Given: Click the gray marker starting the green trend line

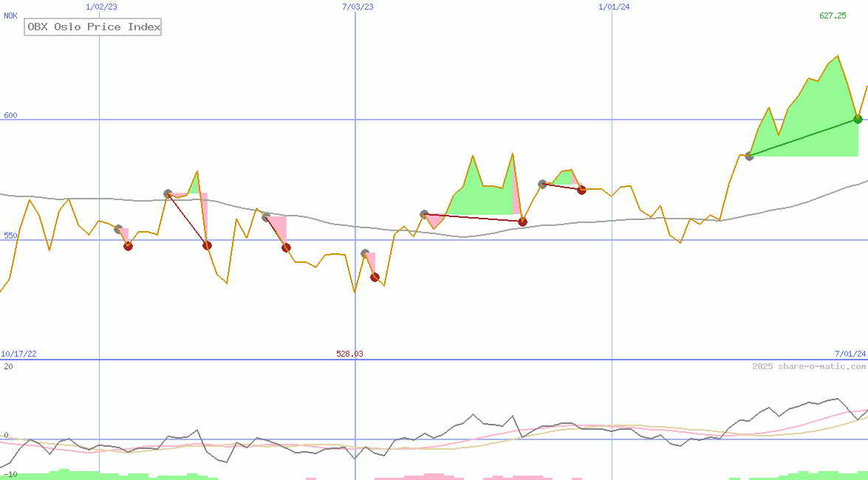Looking at the screenshot, I should pos(749,156).
